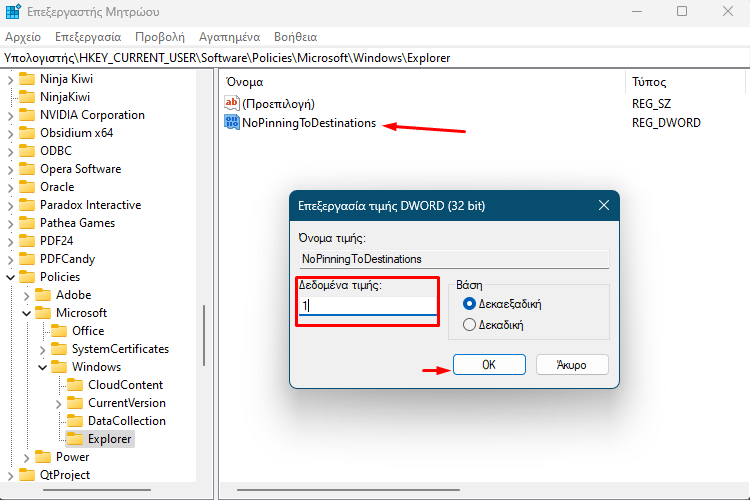Click the Windows folder icon
Image resolution: width=750 pixels, height=500 pixels.
click(59, 367)
